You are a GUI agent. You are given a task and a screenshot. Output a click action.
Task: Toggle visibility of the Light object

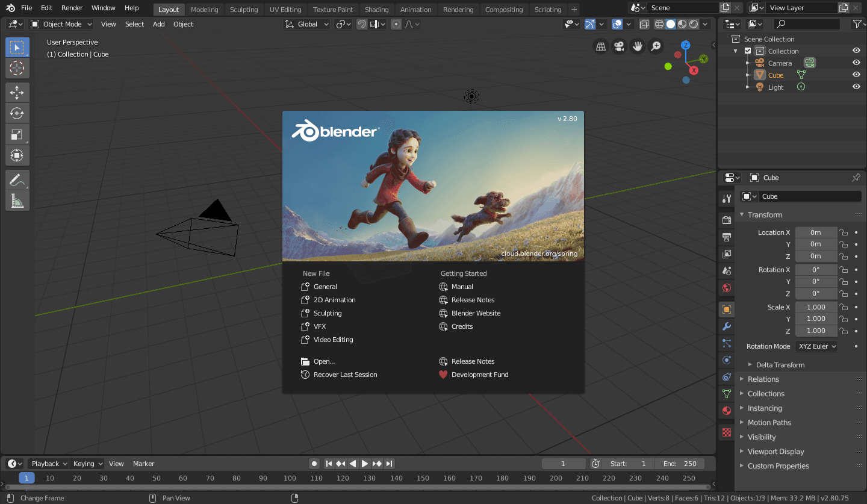(856, 87)
